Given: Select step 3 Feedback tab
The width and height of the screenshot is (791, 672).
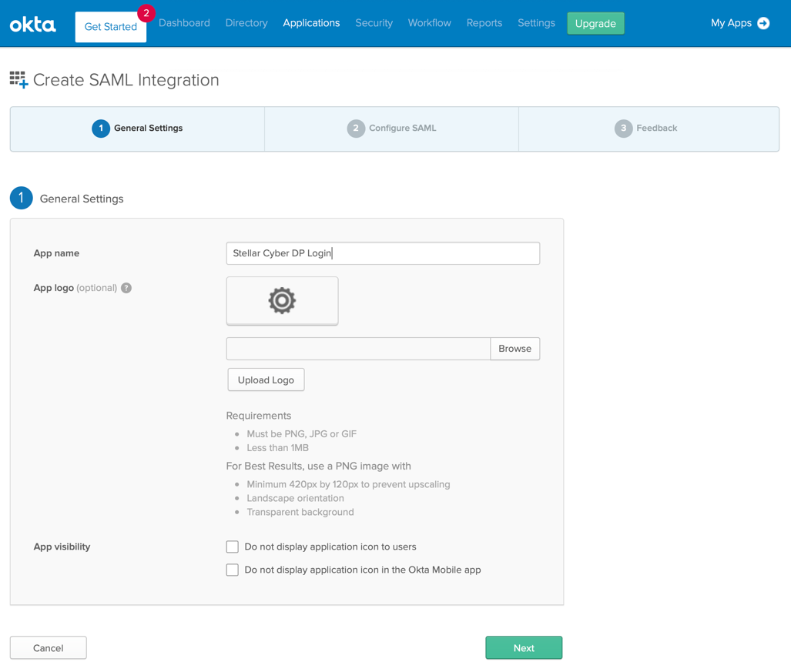Looking at the screenshot, I should coord(648,129).
